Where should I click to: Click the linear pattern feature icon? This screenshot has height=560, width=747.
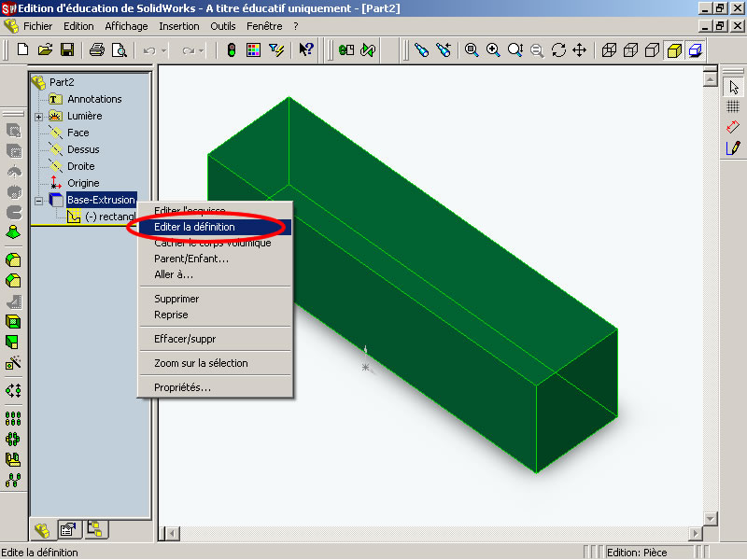pos(14,419)
